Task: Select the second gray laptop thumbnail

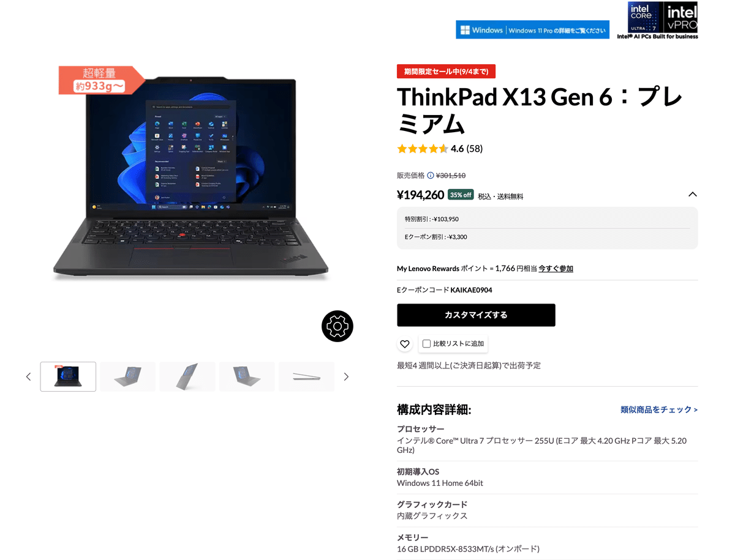Action: click(127, 376)
